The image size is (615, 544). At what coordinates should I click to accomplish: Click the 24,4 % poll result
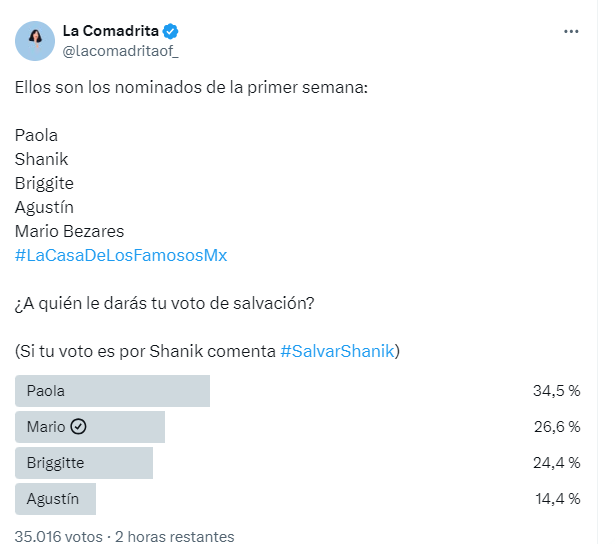(556, 463)
